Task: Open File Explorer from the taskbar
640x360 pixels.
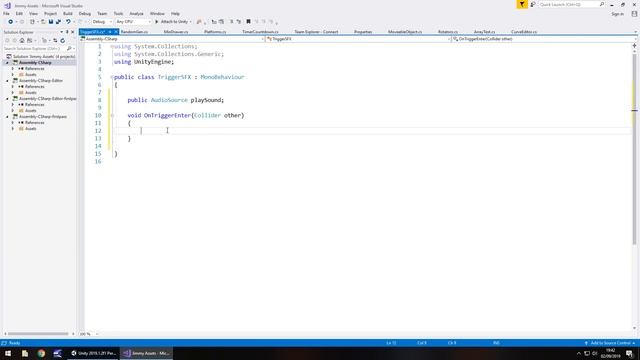Action: tap(24, 353)
